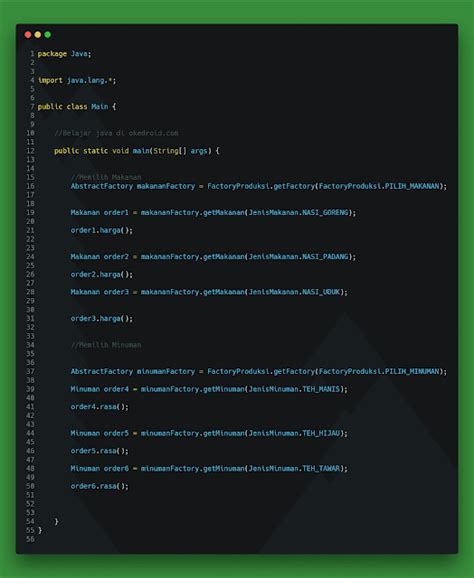
Task: Click the green maximize window dot
Action: point(48,35)
